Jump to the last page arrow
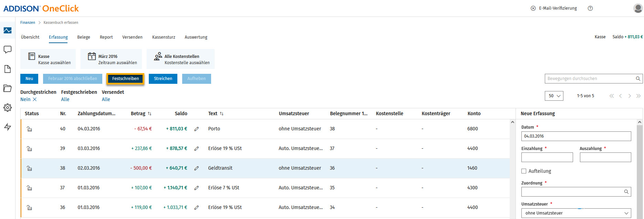 (x=638, y=96)
